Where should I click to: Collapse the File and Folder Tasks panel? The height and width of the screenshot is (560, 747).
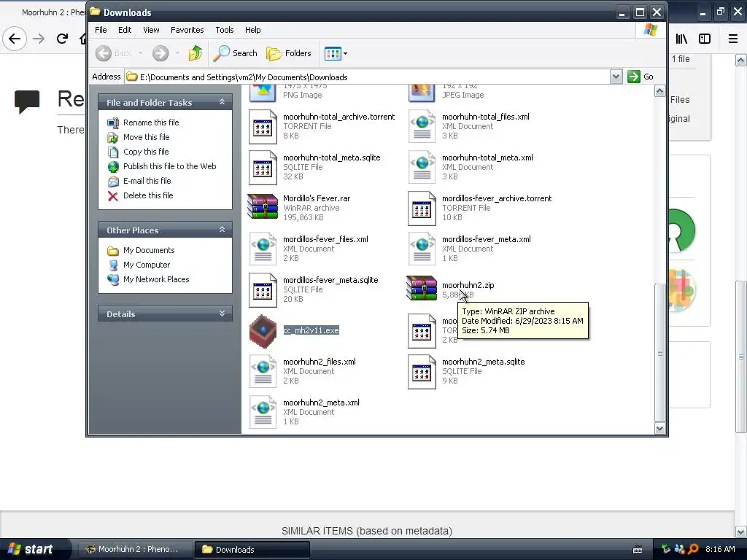coord(222,102)
